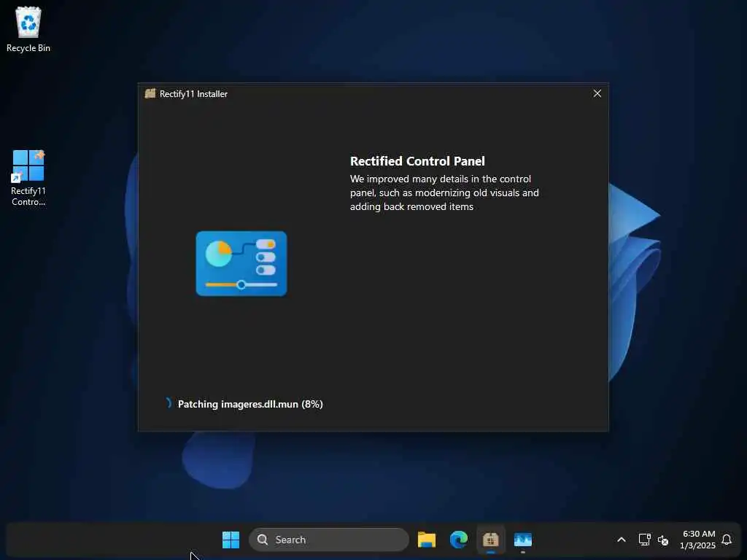Close the Rectify11 Installer window

[x=597, y=93]
